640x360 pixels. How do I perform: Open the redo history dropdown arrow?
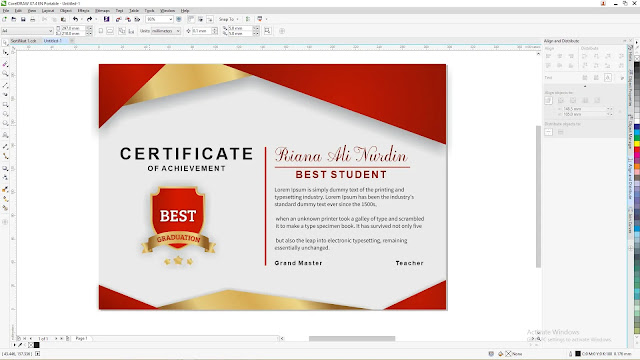[96, 19]
